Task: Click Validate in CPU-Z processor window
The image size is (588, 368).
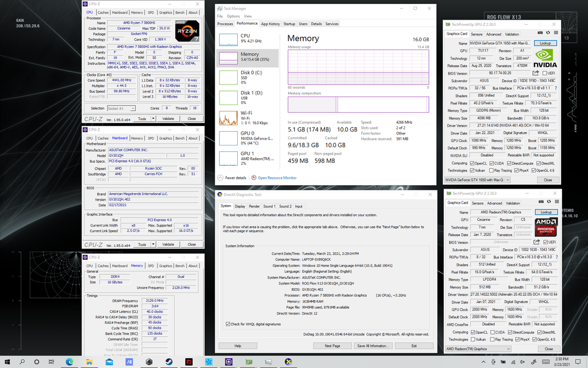Action: [168, 118]
